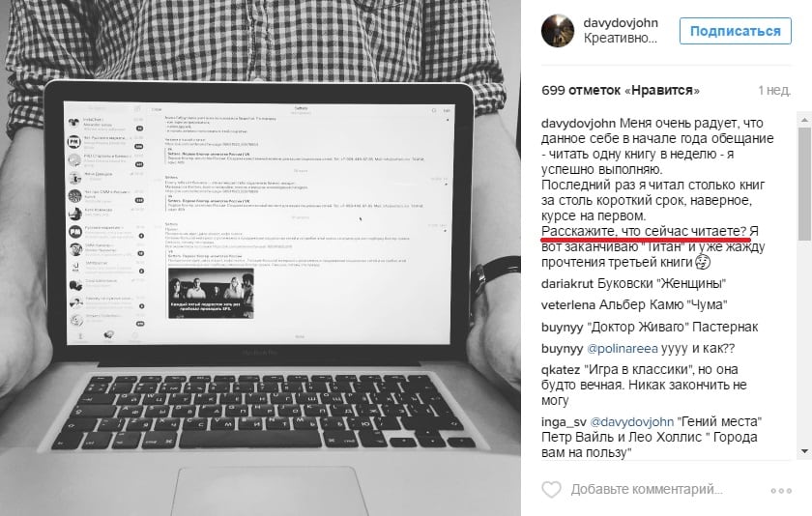Open the davydovjohn username in header
812x516 pixels.
[x=621, y=23]
